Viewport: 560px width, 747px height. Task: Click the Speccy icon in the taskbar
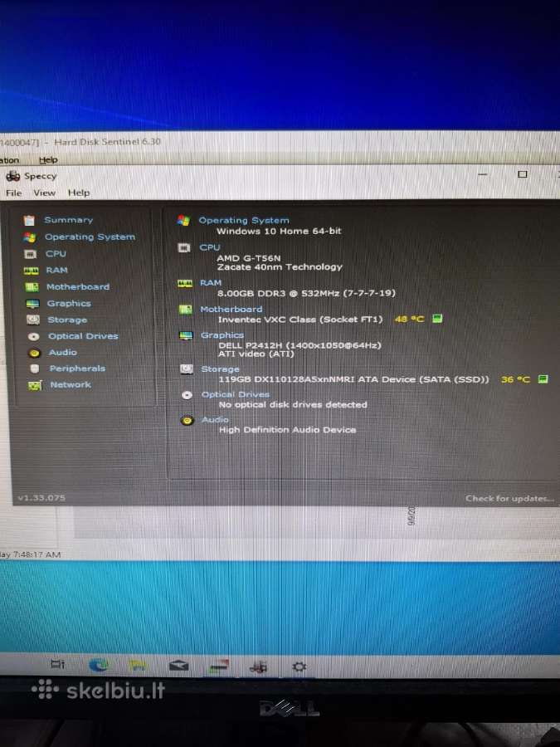pos(259,667)
